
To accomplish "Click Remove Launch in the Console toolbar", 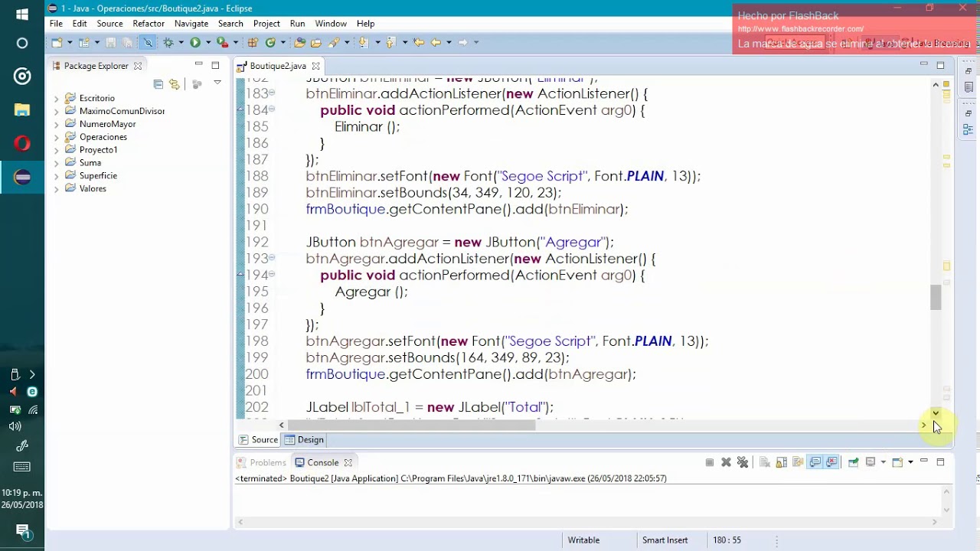I will click(726, 462).
